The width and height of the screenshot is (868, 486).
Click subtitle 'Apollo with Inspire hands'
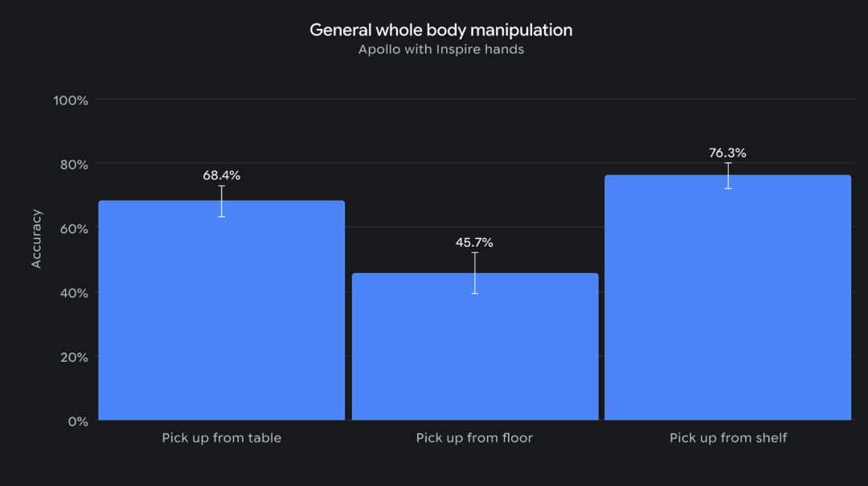(441, 49)
